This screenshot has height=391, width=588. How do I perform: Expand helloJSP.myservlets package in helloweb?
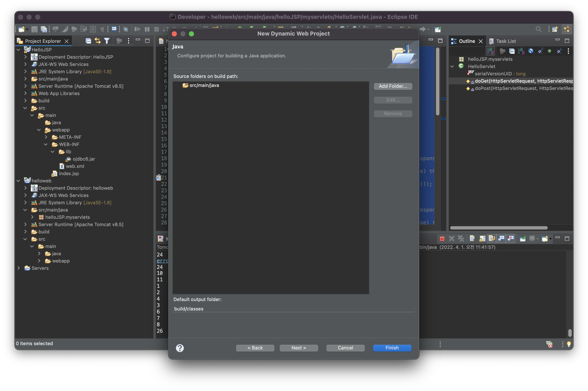pyautogui.click(x=32, y=217)
